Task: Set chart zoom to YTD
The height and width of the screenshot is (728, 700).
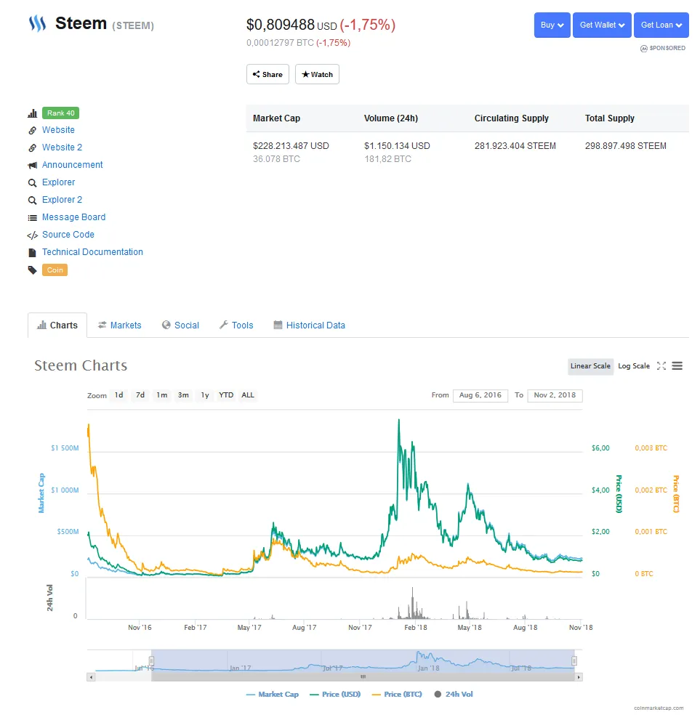Action: point(226,395)
